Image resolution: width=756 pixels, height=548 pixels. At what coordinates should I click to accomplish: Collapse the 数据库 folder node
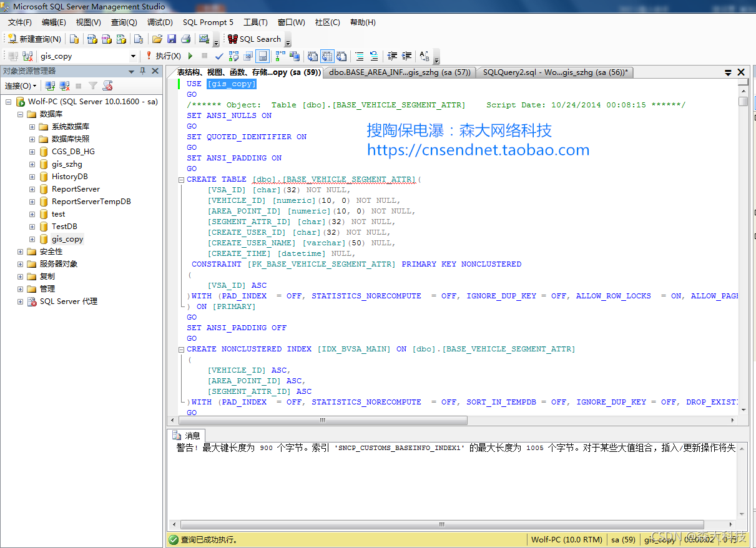(x=20, y=114)
